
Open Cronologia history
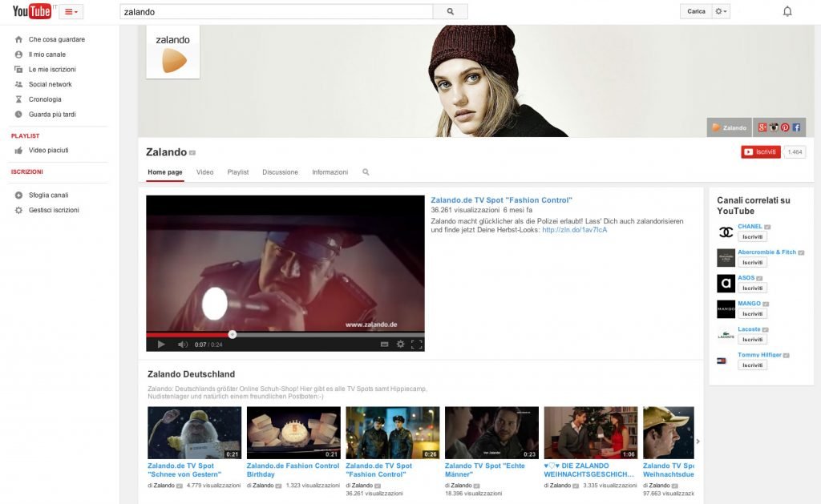(45, 99)
